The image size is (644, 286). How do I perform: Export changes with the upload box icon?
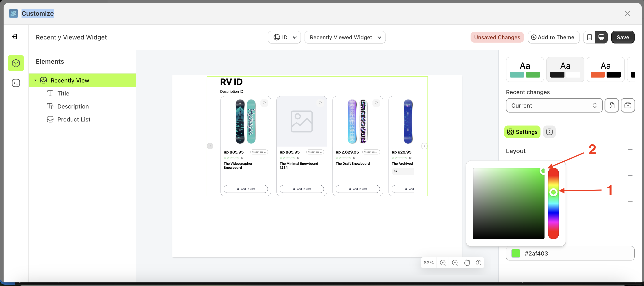[x=628, y=105]
